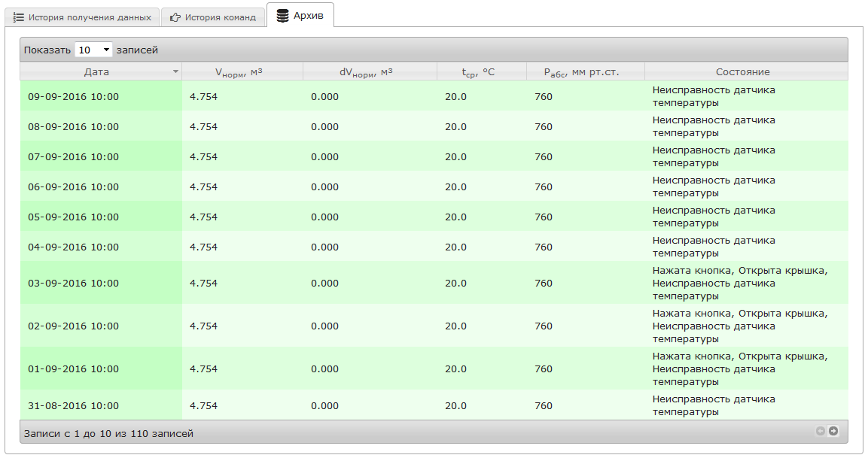Viewport: 868px width, 458px height.
Task: Click status text of 01-09-2016 record
Action: (739, 369)
